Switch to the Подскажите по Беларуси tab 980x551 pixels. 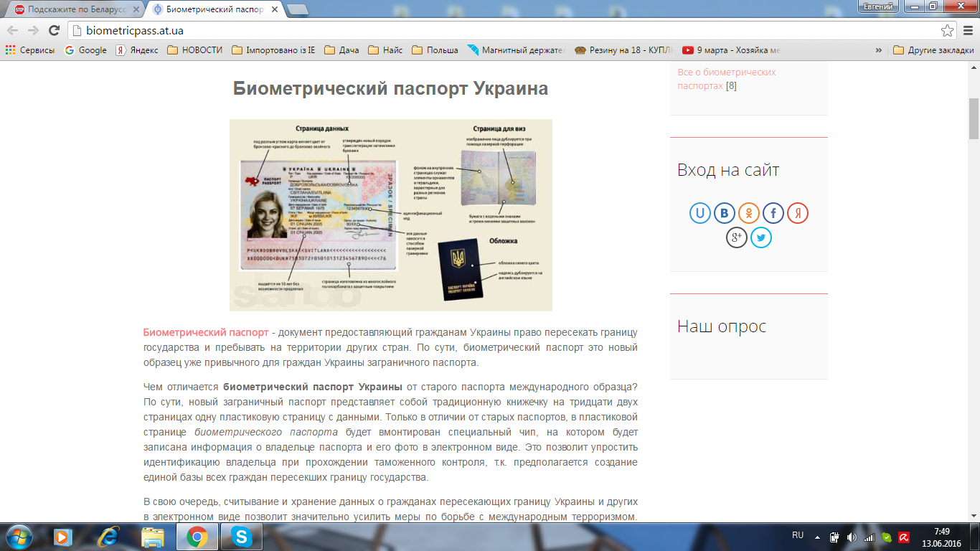click(x=72, y=9)
